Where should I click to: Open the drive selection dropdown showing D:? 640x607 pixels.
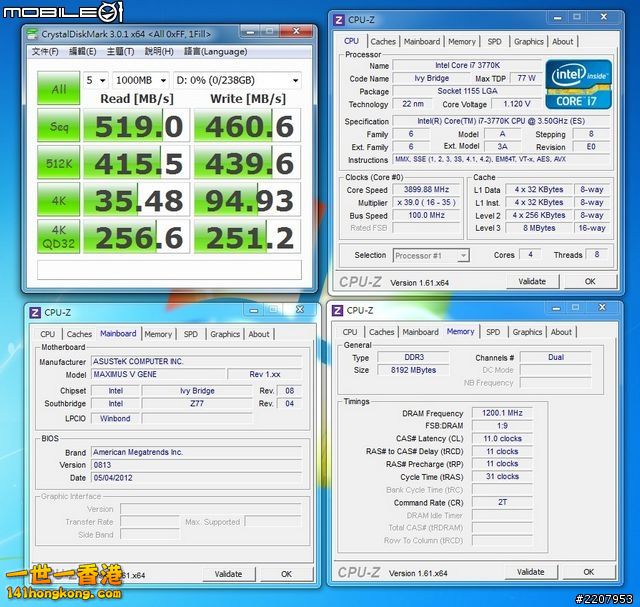237,80
